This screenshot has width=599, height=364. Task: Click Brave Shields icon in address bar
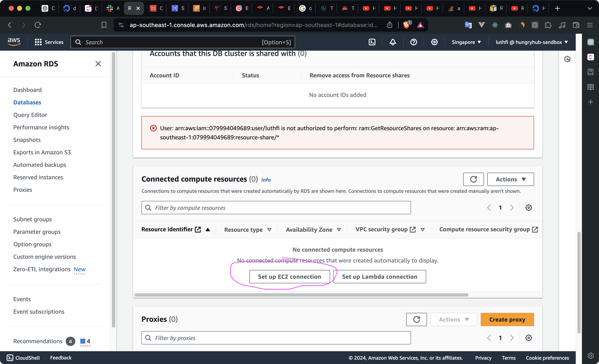point(406,25)
